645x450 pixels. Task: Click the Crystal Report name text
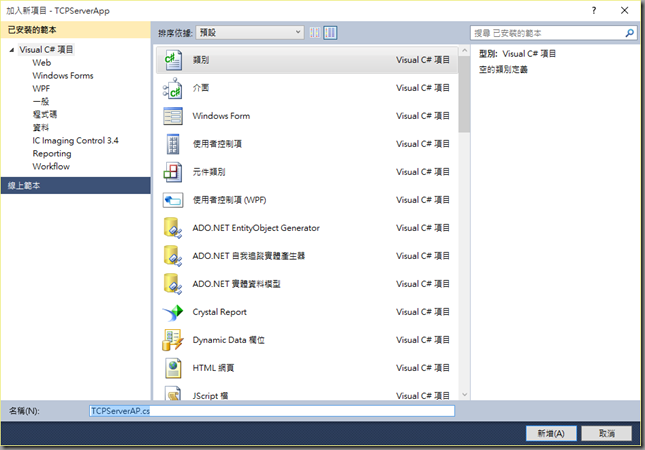tap(220, 312)
